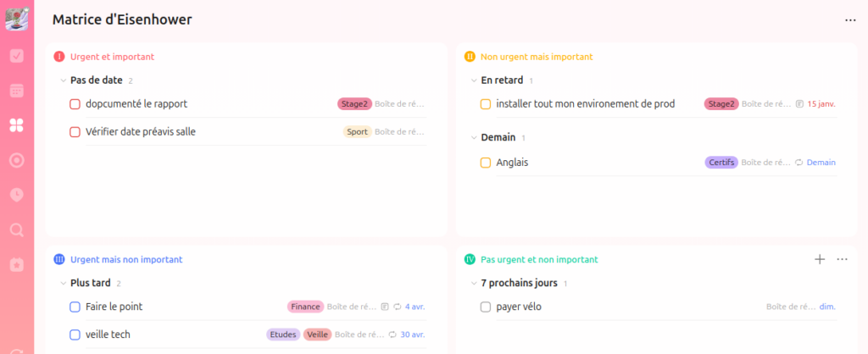Click the red "Stage2" tag on dopcumenté le rapport
This screenshot has height=354, width=868.
coord(354,104)
